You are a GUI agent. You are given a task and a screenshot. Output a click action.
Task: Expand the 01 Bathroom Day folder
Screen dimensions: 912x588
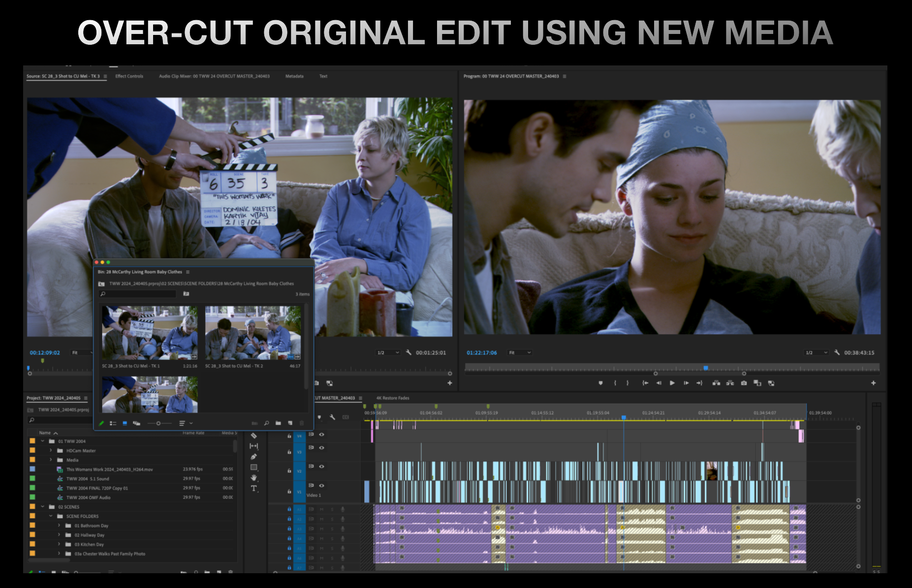59,526
